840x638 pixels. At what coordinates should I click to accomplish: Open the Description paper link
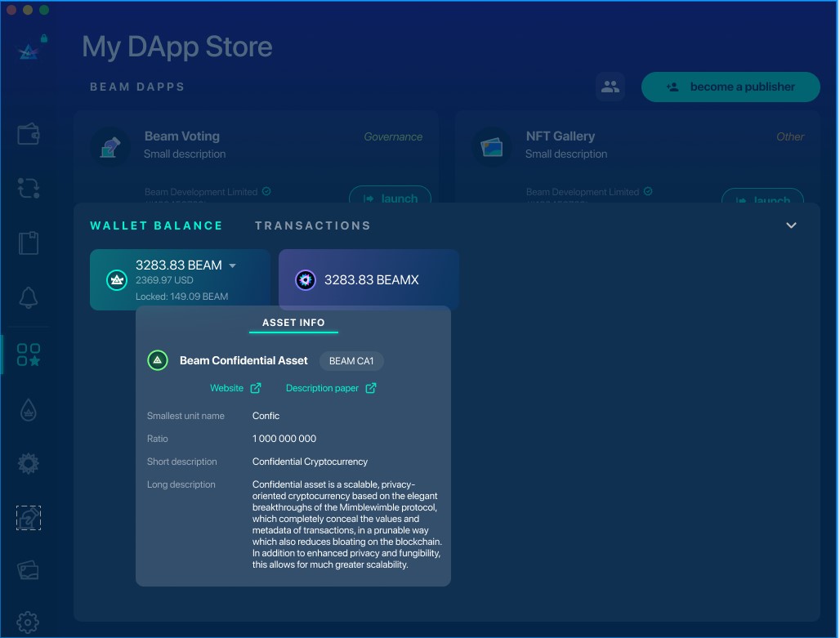(324, 387)
